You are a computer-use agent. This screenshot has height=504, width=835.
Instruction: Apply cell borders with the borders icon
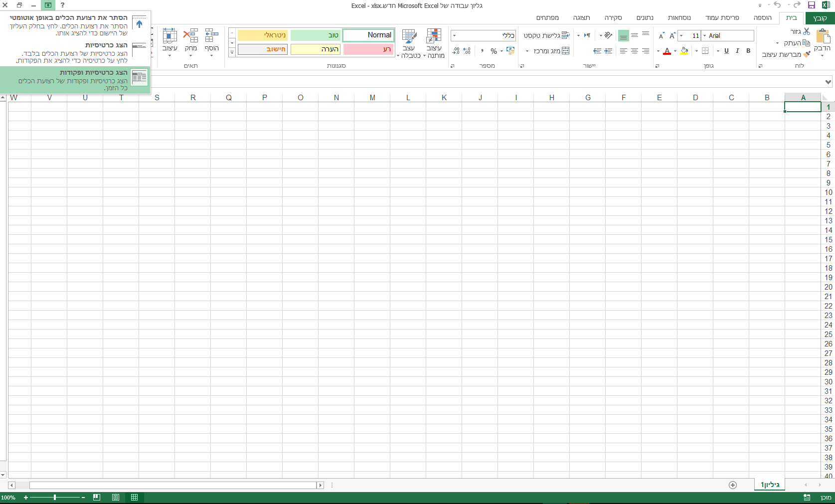click(705, 51)
